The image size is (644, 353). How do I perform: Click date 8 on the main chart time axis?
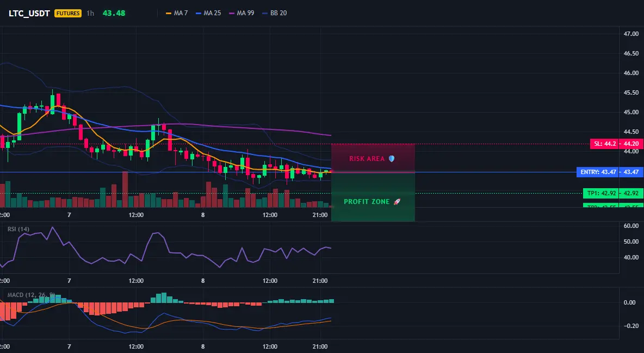203,215
